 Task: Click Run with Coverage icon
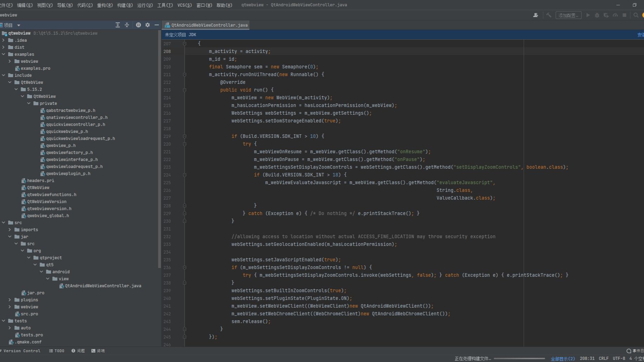[606, 15]
